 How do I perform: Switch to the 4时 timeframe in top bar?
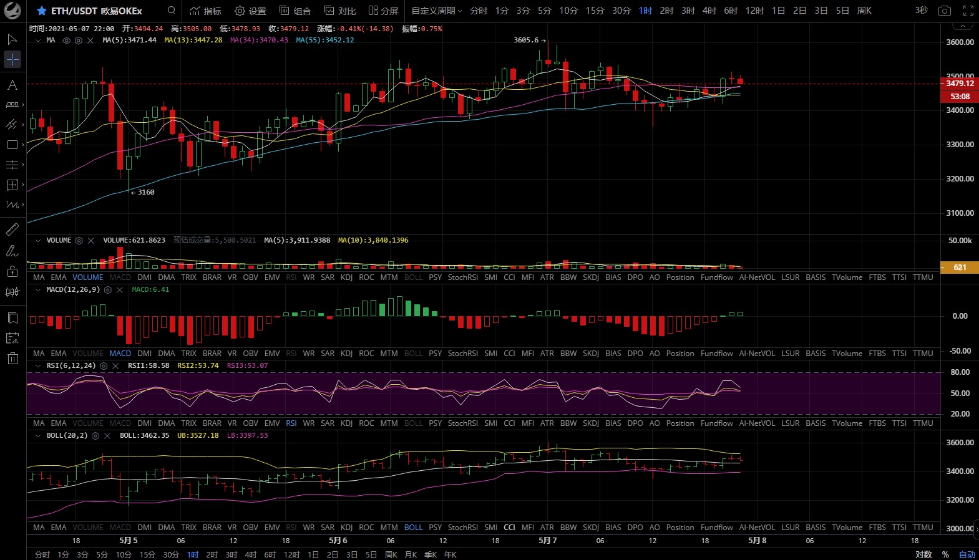coord(709,11)
